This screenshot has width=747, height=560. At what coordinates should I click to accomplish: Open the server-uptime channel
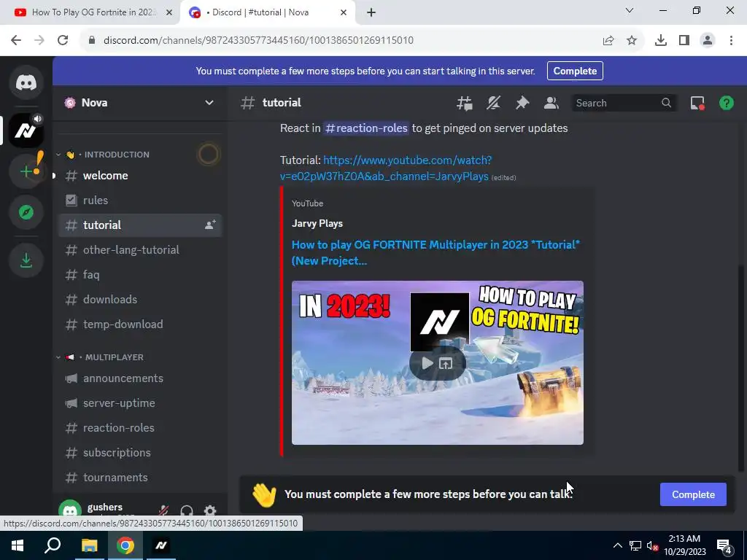click(x=140, y=402)
